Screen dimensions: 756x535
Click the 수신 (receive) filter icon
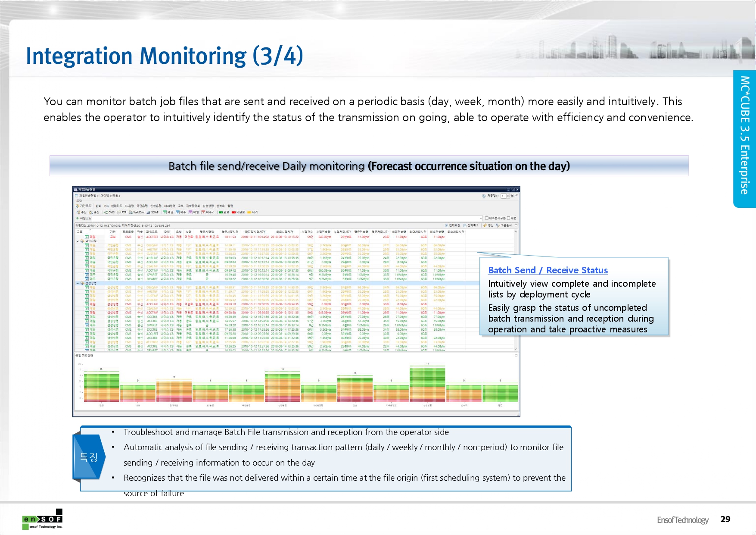tap(78, 212)
